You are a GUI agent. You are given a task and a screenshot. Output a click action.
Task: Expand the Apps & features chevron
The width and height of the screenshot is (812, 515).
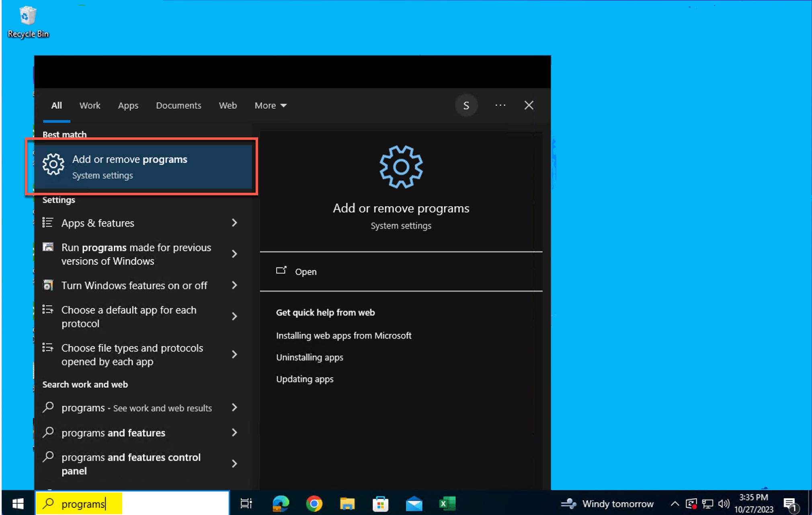pos(235,223)
